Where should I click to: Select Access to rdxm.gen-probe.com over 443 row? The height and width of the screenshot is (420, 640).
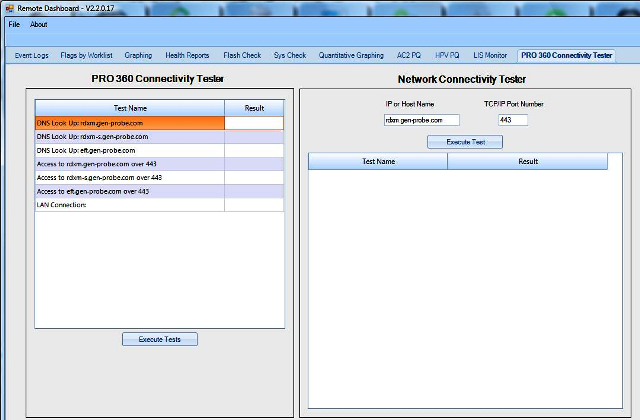130,163
